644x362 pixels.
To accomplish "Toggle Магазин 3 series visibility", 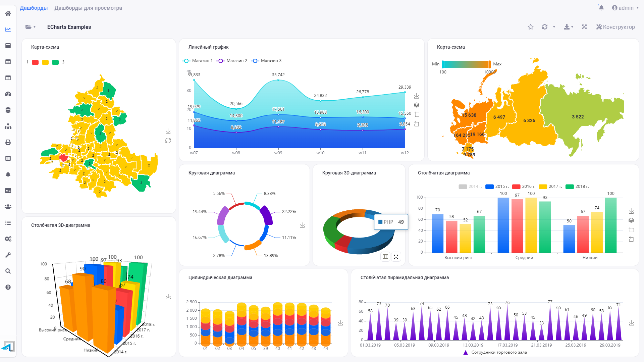I will pyautogui.click(x=267, y=61).
